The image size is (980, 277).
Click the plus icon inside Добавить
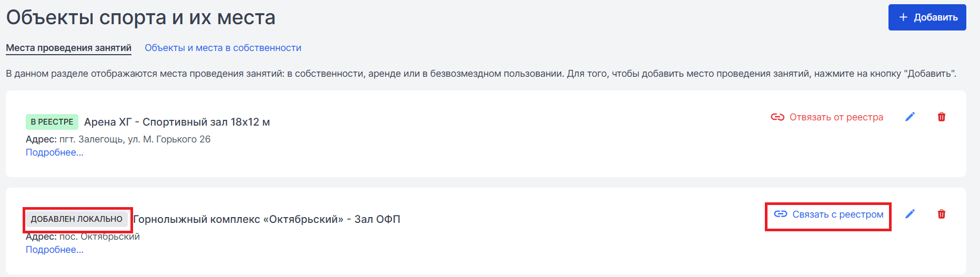[903, 17]
